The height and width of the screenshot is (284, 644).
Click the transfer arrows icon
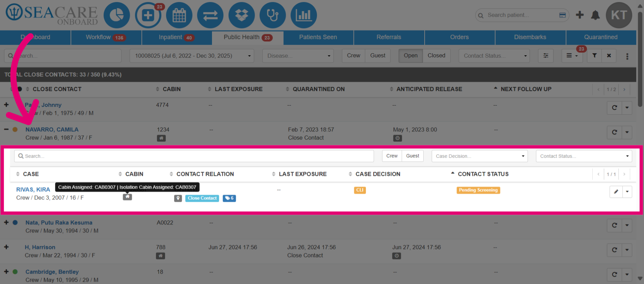click(210, 15)
